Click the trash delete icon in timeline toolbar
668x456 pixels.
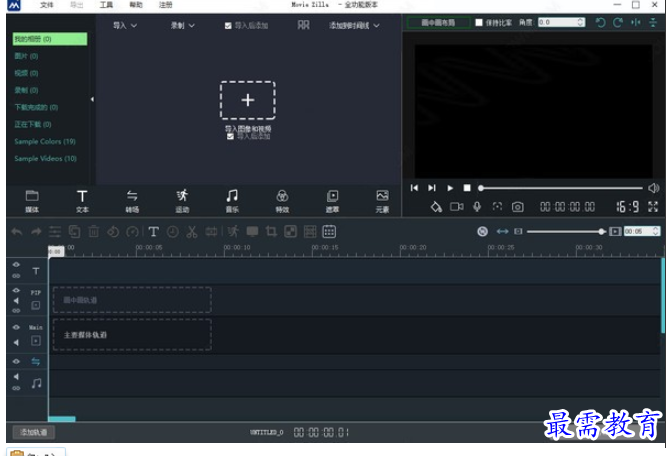click(94, 231)
